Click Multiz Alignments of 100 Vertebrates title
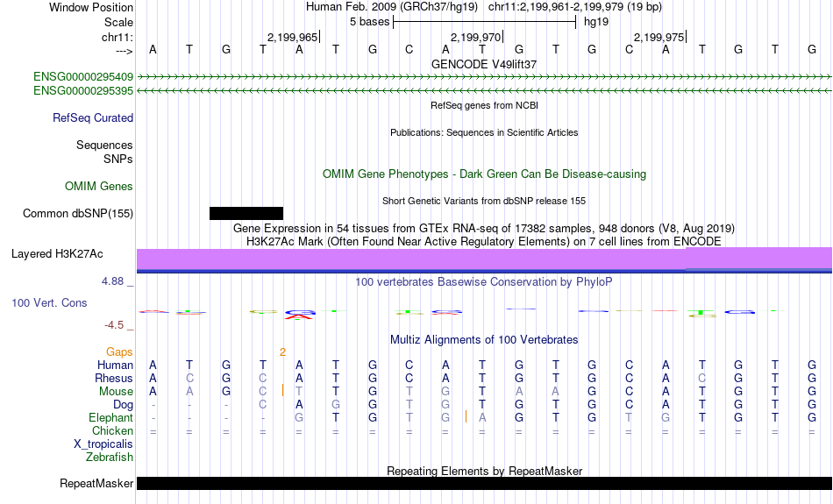Image resolution: width=833 pixels, height=504 pixels. click(x=484, y=340)
